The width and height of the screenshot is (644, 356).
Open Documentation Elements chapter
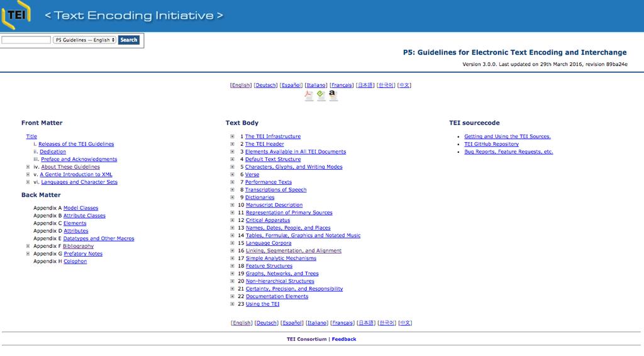277,296
